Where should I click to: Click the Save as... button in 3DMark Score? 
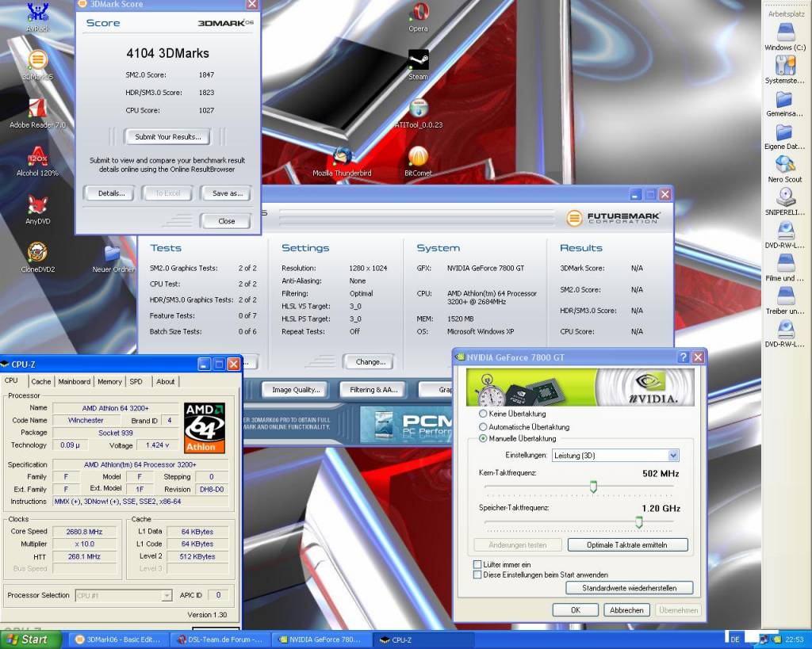(227, 193)
